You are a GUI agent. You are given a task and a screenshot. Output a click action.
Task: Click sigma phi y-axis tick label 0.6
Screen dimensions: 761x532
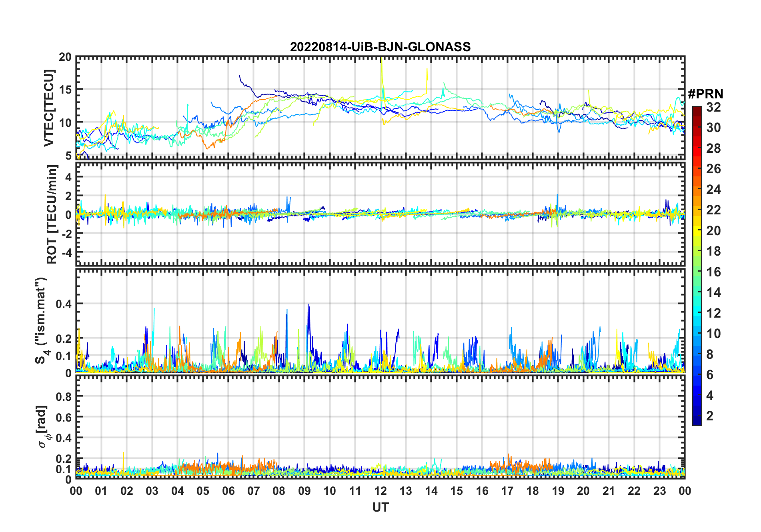tap(64, 418)
